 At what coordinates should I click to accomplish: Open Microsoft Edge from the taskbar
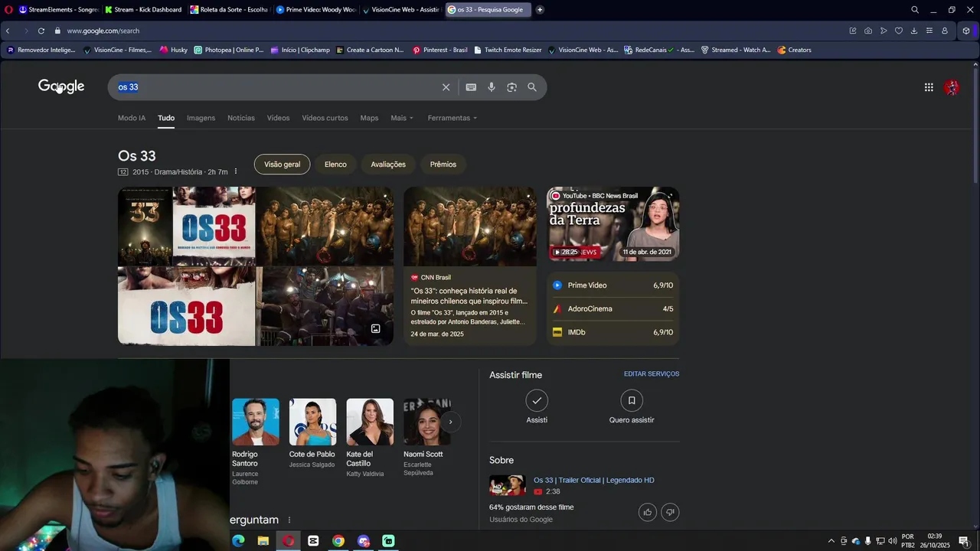(x=238, y=541)
